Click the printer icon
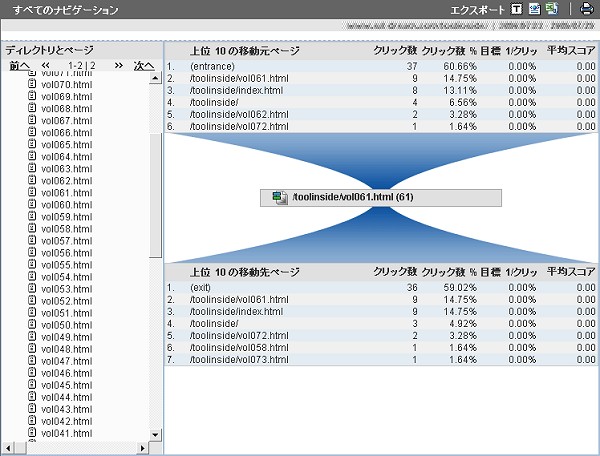The height and width of the screenshot is (456, 600). click(x=586, y=9)
